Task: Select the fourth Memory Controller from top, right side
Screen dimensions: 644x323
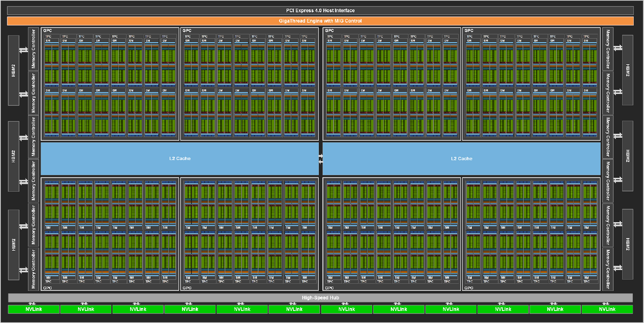Action: (x=608, y=181)
